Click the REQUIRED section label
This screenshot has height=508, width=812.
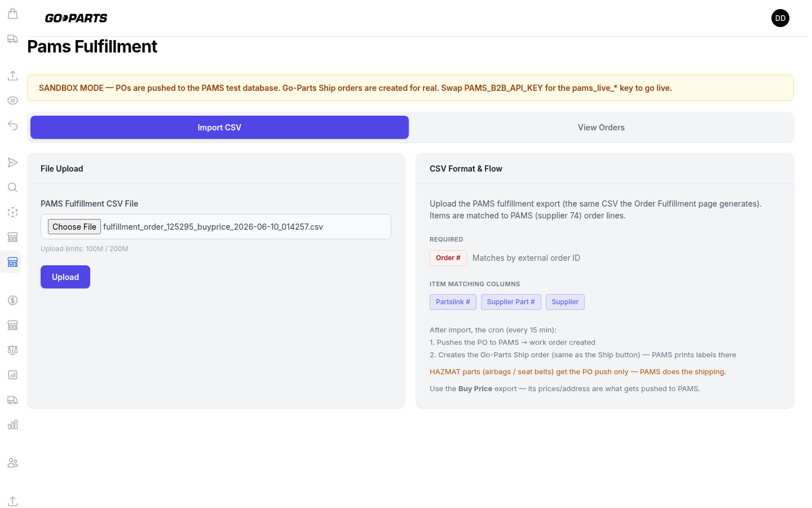447,240
